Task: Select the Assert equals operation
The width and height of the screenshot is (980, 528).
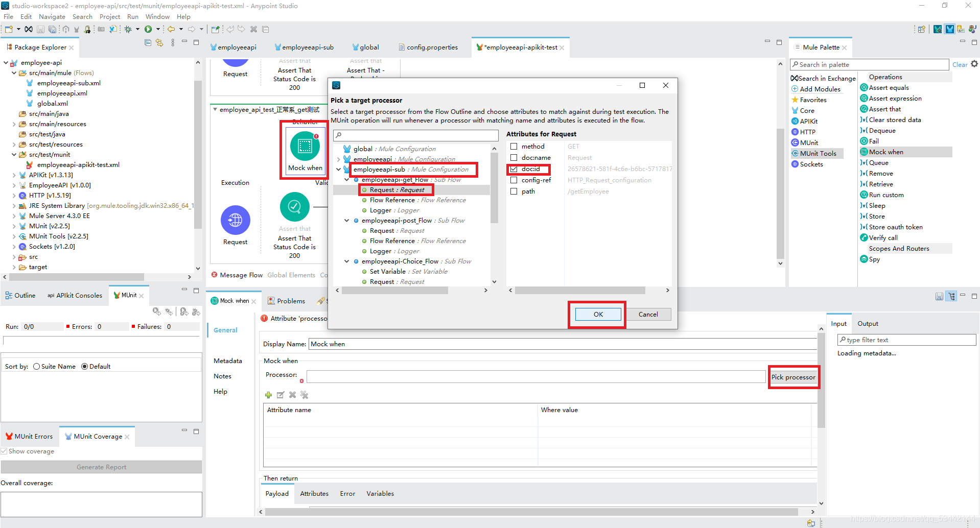Action: pos(888,88)
